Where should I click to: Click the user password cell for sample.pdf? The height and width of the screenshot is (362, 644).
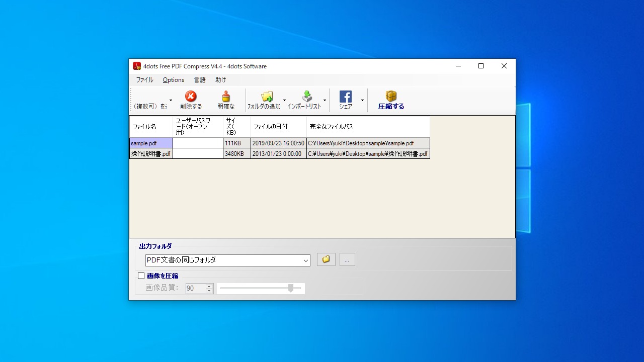(198, 143)
